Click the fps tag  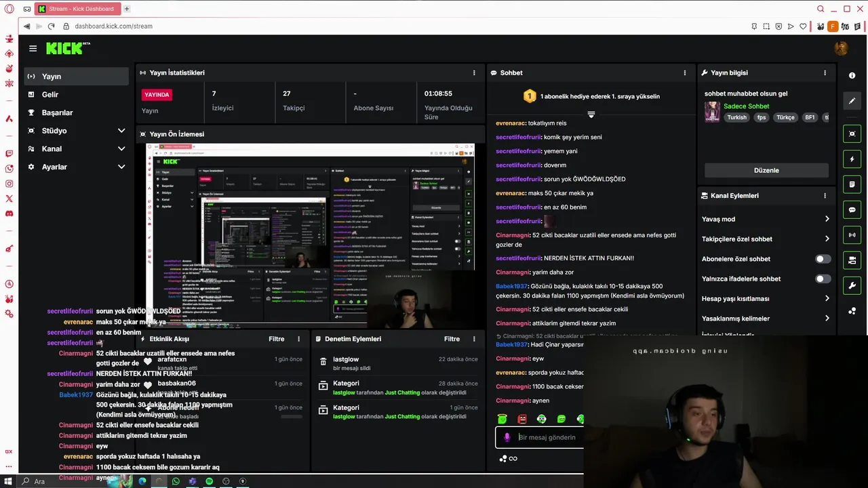tap(762, 117)
